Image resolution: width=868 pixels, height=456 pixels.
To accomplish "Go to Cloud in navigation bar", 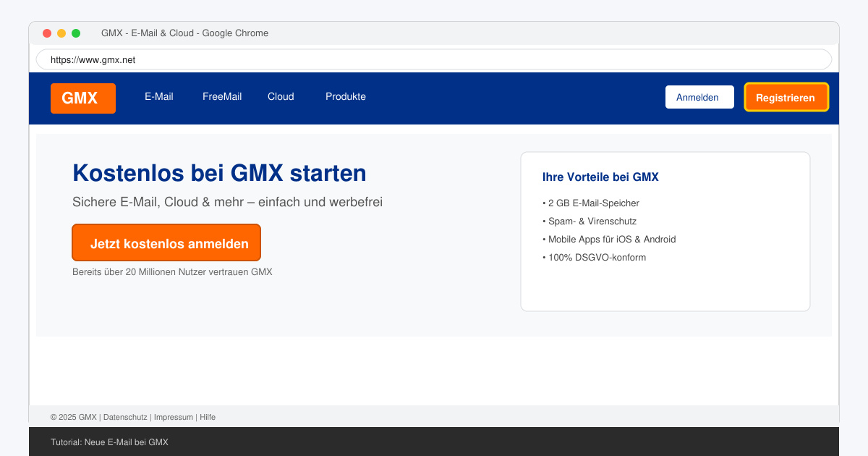I will click(x=281, y=96).
